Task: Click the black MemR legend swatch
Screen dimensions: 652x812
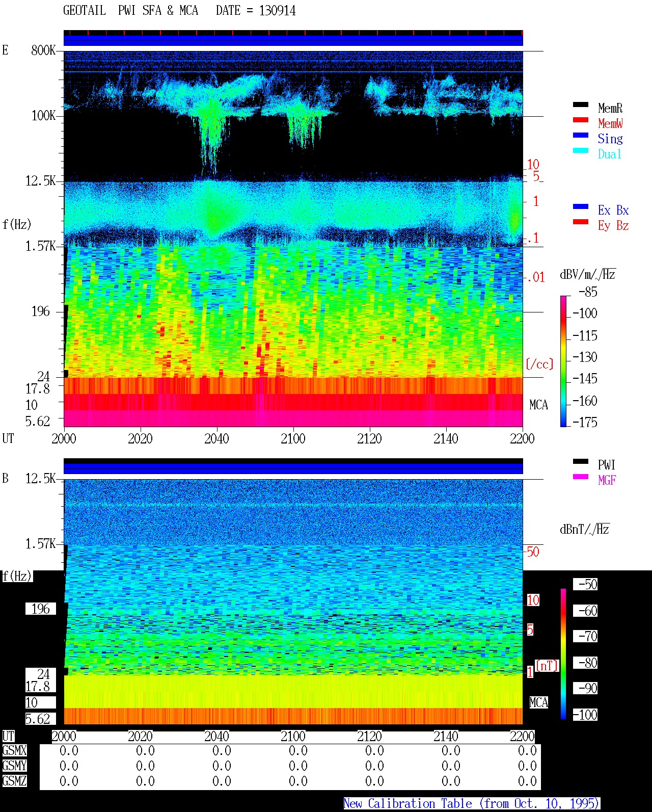Action: click(581, 104)
